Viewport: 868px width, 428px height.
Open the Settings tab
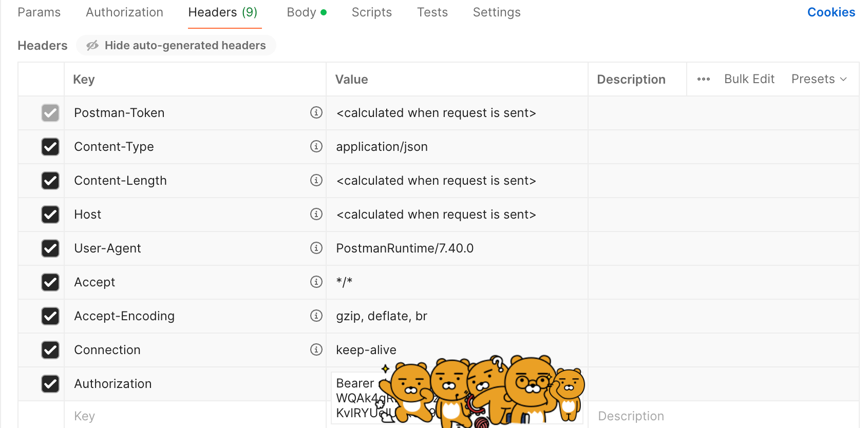point(497,12)
